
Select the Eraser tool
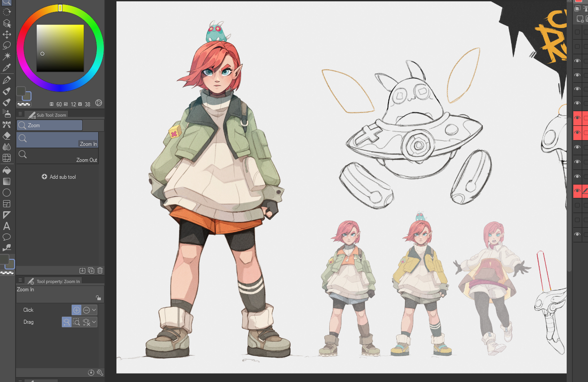click(7, 136)
